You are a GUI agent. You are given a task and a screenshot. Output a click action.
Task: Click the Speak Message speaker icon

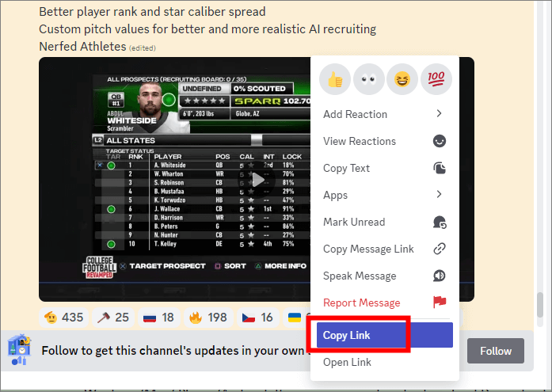click(440, 276)
